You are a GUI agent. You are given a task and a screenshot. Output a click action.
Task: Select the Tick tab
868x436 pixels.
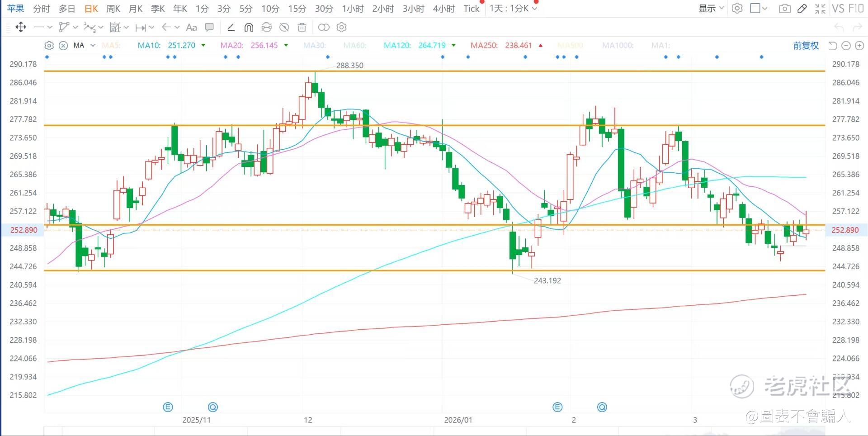(471, 9)
